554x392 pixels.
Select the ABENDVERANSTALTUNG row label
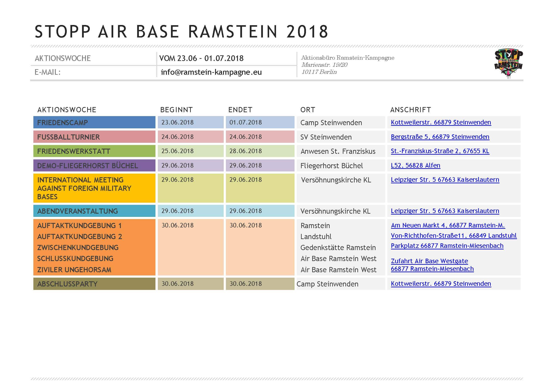pos(94,211)
